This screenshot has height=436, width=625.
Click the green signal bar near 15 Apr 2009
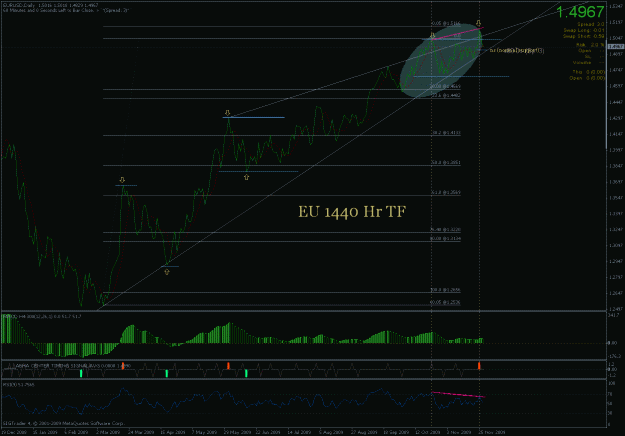tap(167, 373)
